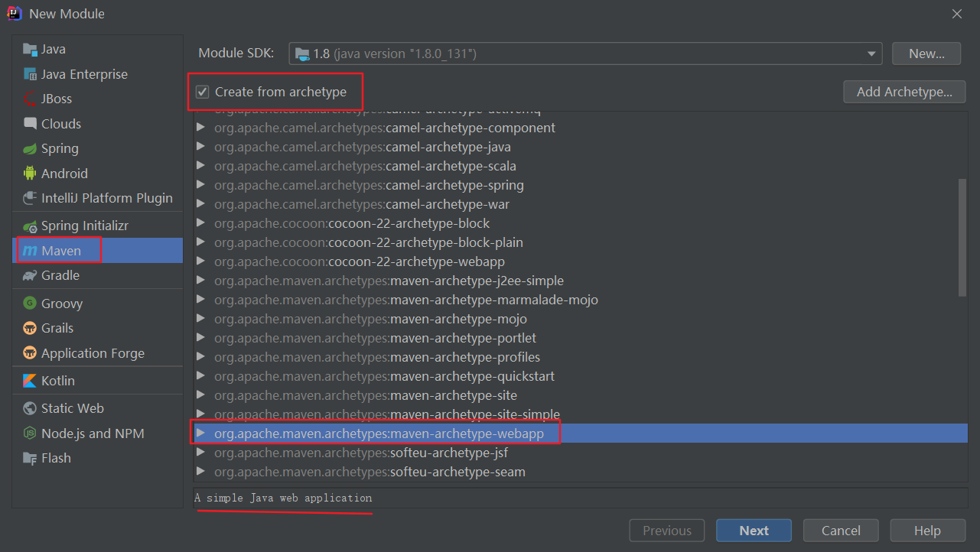Select Node.js and NPM module type
This screenshot has width=980, height=552.
(x=98, y=433)
